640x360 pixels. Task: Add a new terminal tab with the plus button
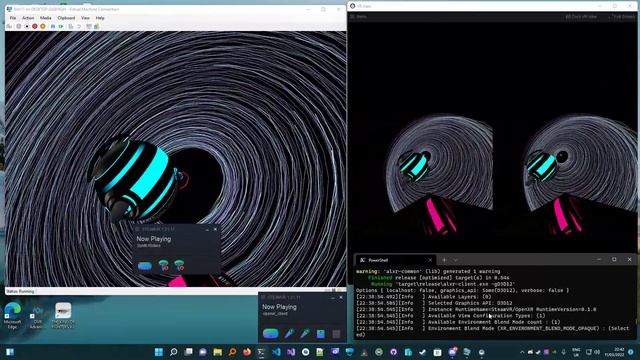click(444, 260)
